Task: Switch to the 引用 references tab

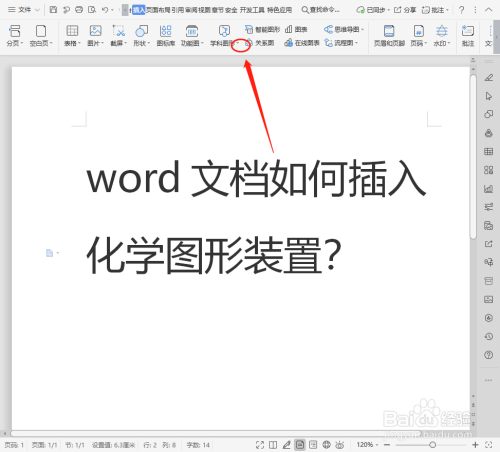Action: click(x=178, y=10)
